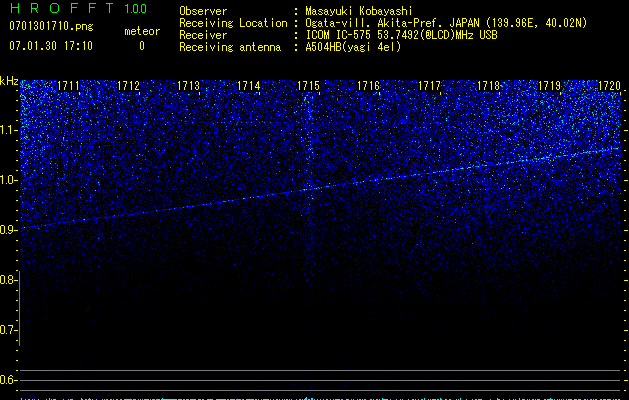Click the 1713 time marker
The image size is (629, 400).
[189, 86]
